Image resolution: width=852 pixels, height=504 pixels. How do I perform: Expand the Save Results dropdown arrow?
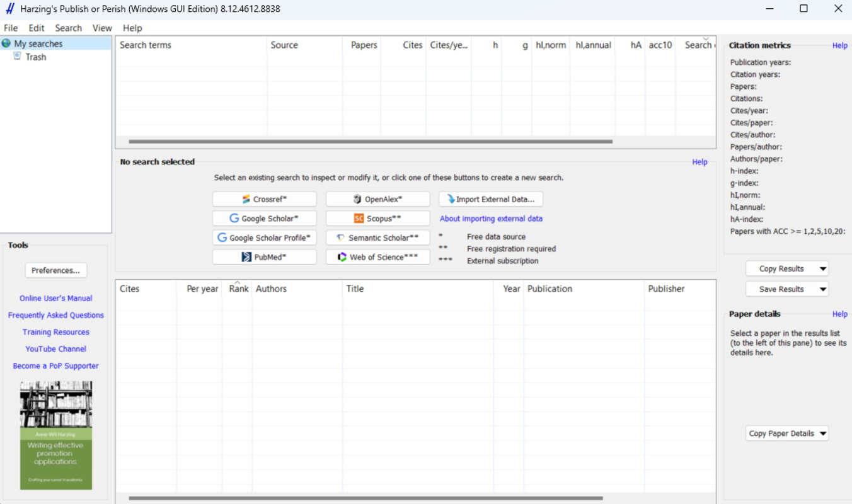click(x=823, y=289)
